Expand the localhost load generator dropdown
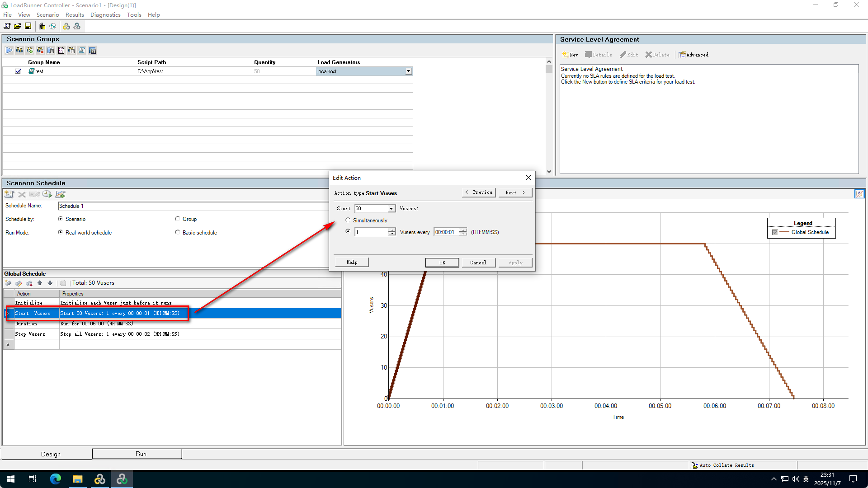Screen dimensions: 868x488 pyautogui.click(x=408, y=71)
